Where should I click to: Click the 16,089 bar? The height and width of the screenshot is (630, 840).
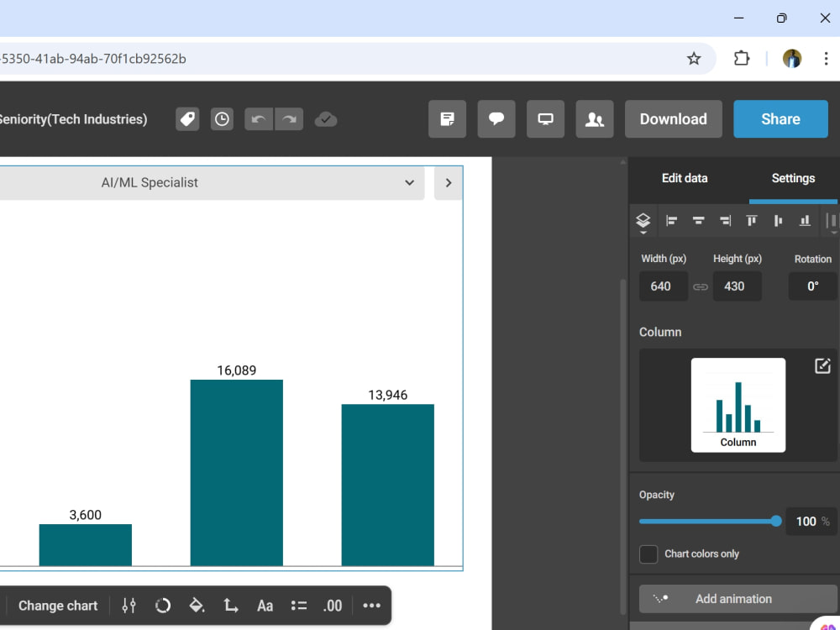[236, 472]
